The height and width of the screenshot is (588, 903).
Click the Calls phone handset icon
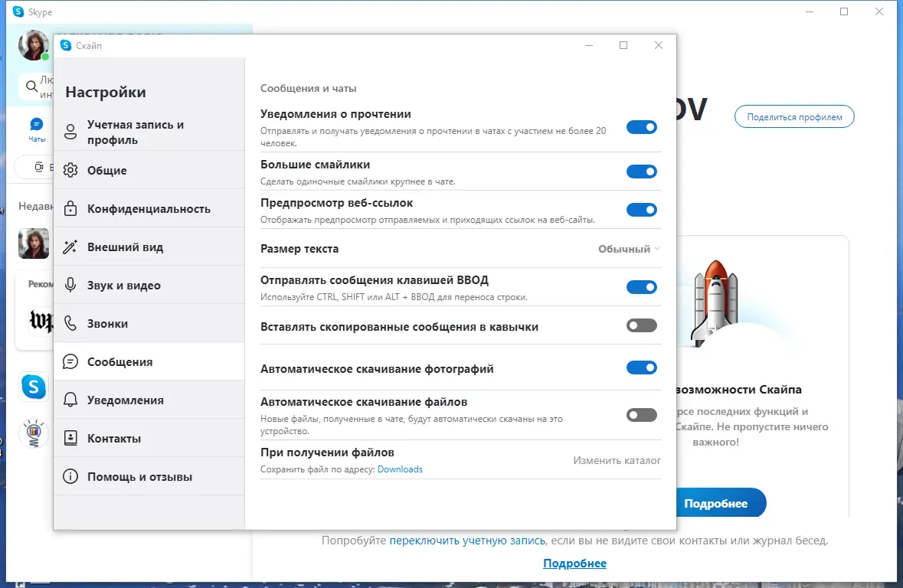(70, 324)
